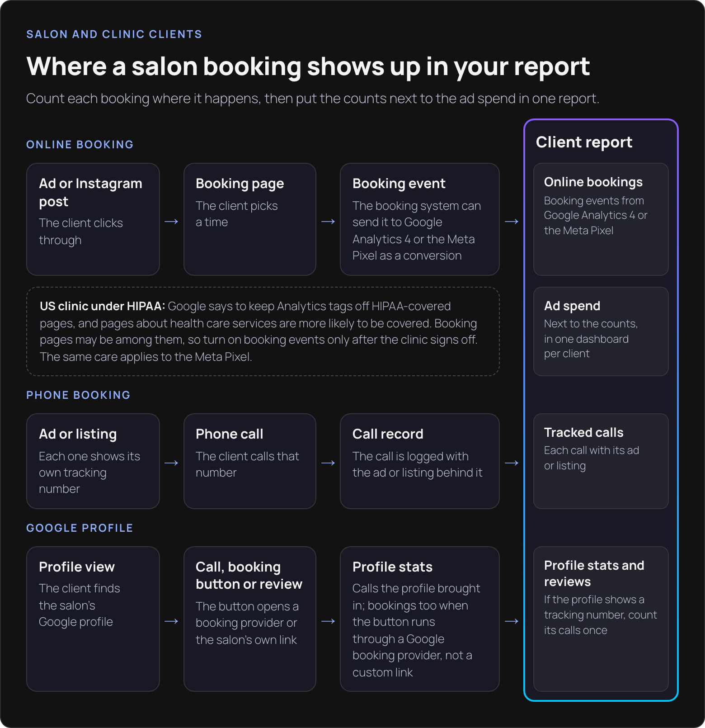The height and width of the screenshot is (728, 705).
Task: Select the 'ONLINE BOOKING' section label
Action: (80, 145)
